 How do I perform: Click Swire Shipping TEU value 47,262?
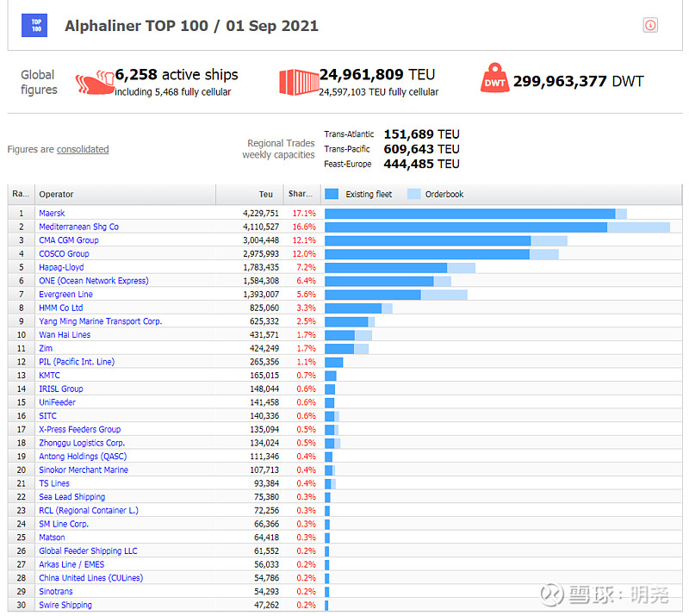pos(266,606)
